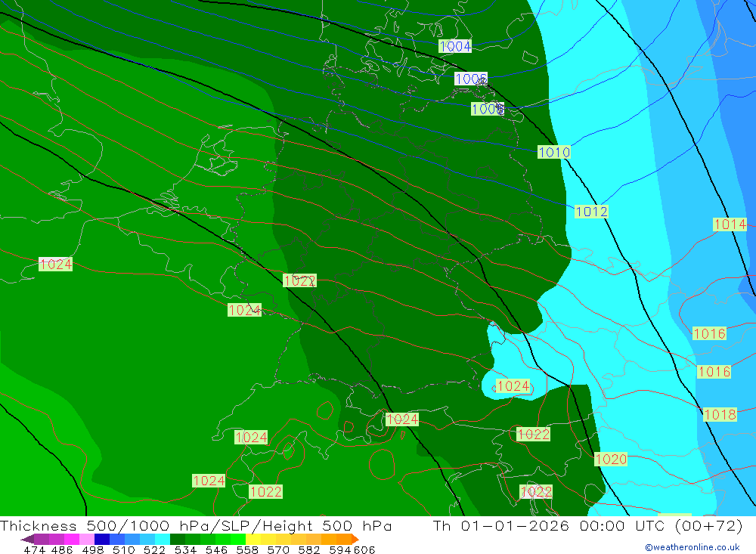
Task: Click the 534 legend value
Action: (x=185, y=549)
